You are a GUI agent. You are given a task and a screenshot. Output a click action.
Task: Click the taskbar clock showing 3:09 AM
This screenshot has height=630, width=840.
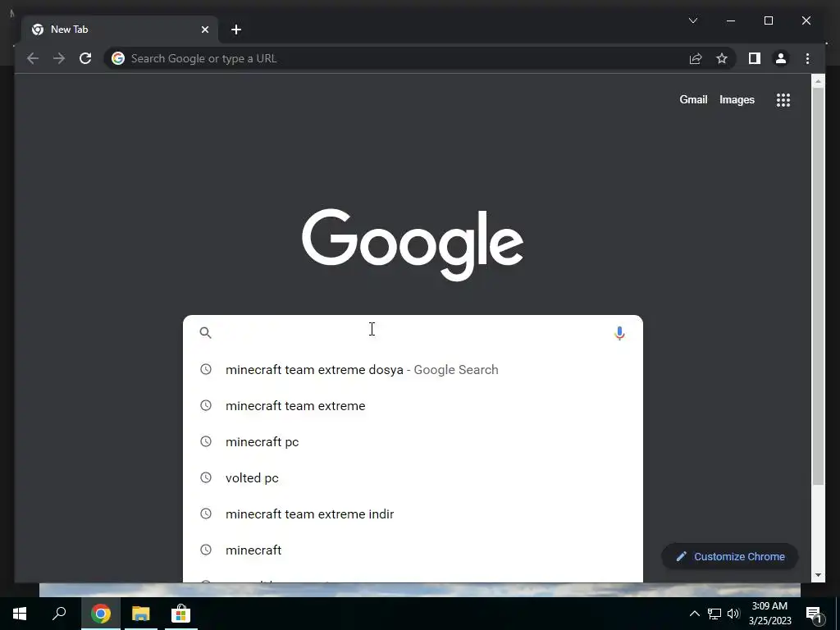(769, 614)
